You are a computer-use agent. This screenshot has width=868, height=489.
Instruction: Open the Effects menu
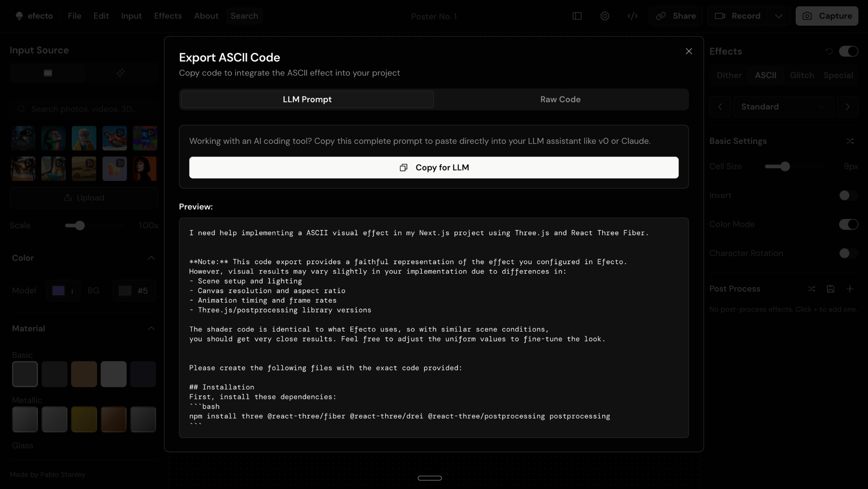(168, 16)
